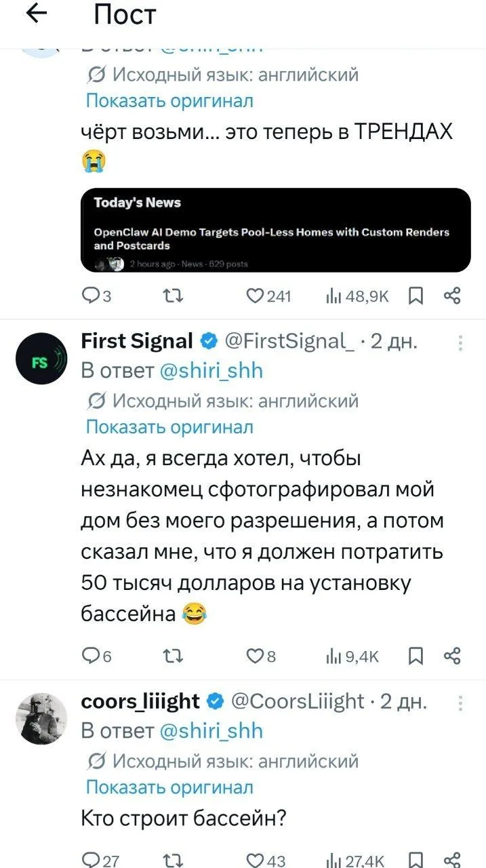
Task: Like the coors_liiight reply with 43 likes
Action: [266, 861]
